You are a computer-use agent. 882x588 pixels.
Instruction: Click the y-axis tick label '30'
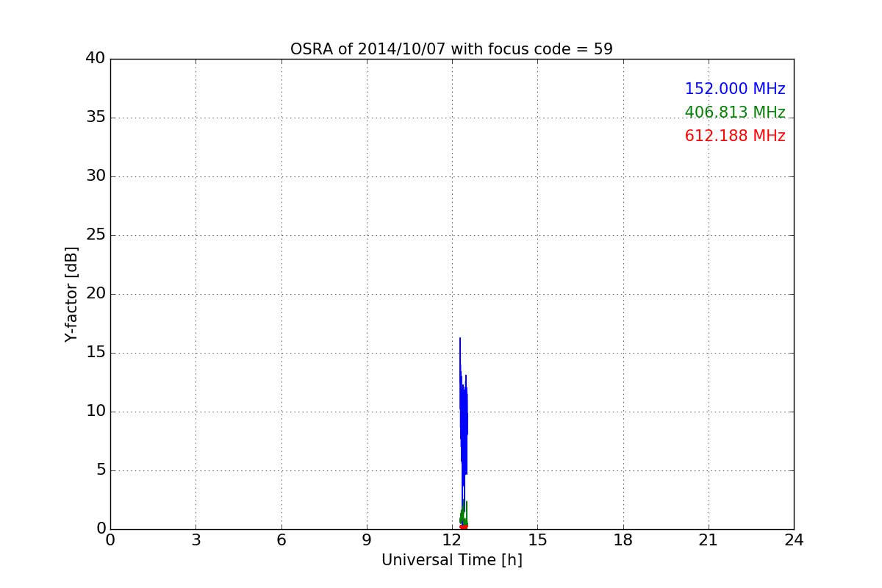tap(96, 176)
